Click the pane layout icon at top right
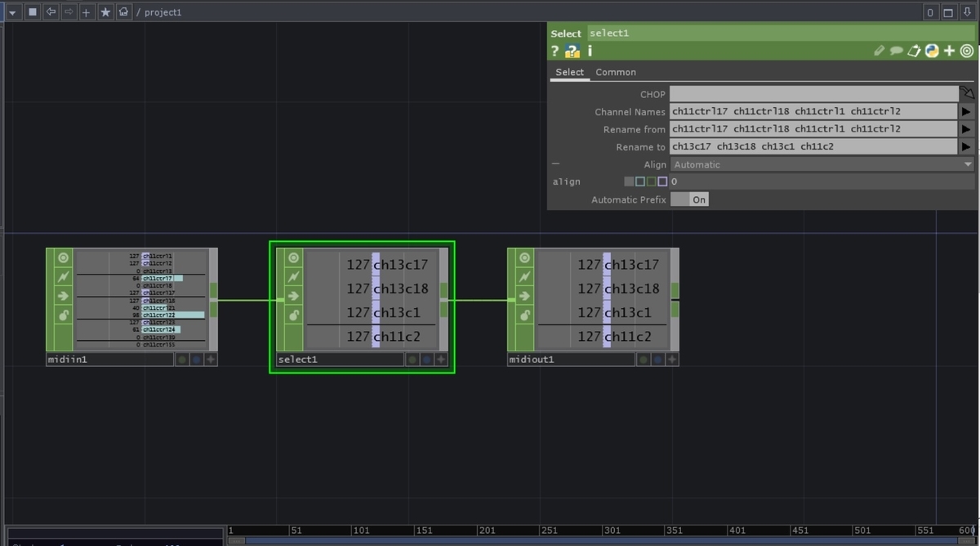The height and width of the screenshot is (546, 980). click(x=948, y=12)
